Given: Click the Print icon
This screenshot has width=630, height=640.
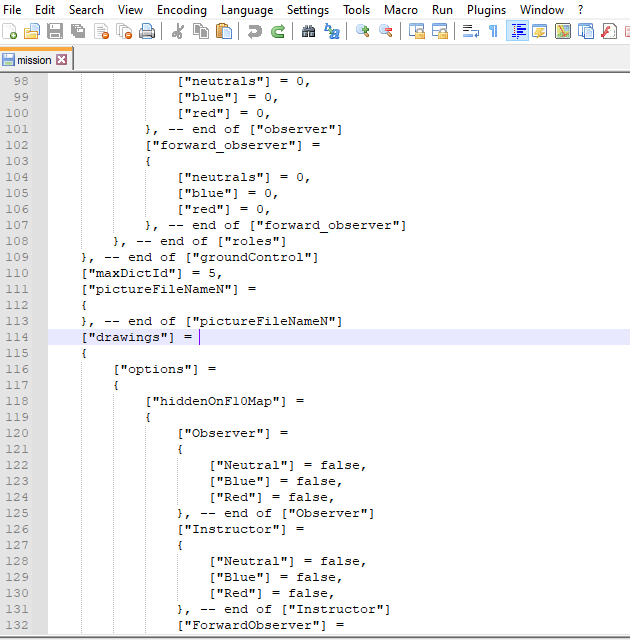Looking at the screenshot, I should pos(147,31).
